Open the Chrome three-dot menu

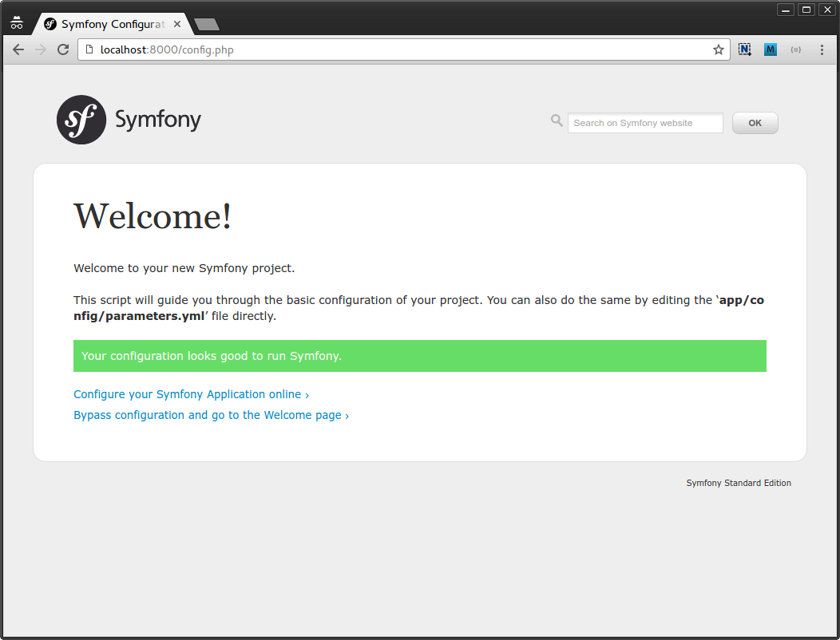[x=822, y=49]
